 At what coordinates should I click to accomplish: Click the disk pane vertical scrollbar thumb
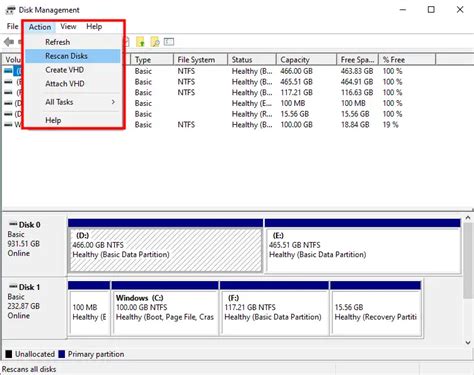pos(468,261)
